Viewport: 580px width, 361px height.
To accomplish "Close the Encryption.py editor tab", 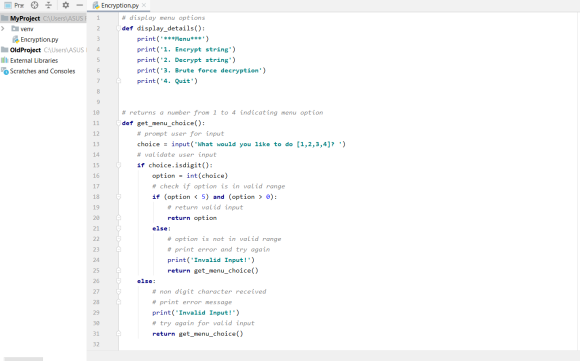I will tap(144, 5).
